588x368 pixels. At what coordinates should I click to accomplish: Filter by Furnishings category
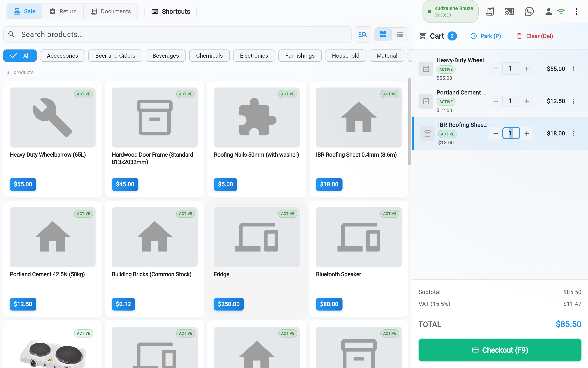tap(300, 56)
